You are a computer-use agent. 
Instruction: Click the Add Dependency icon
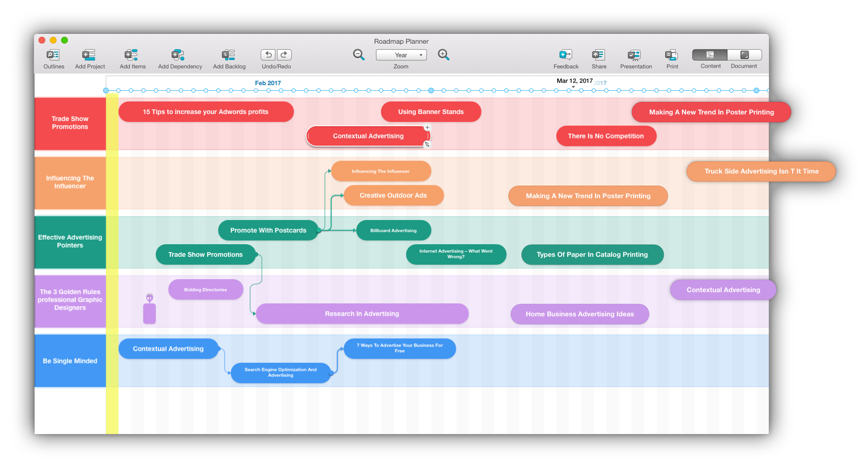click(178, 55)
